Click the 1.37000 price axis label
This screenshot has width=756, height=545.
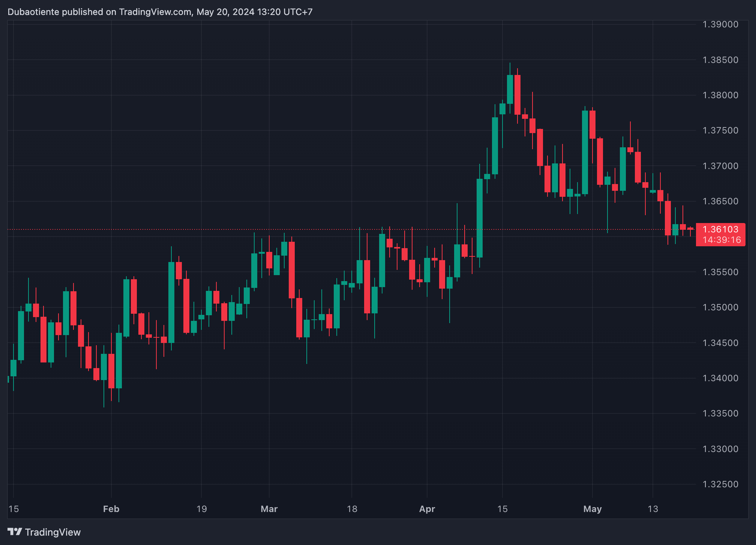coord(720,166)
